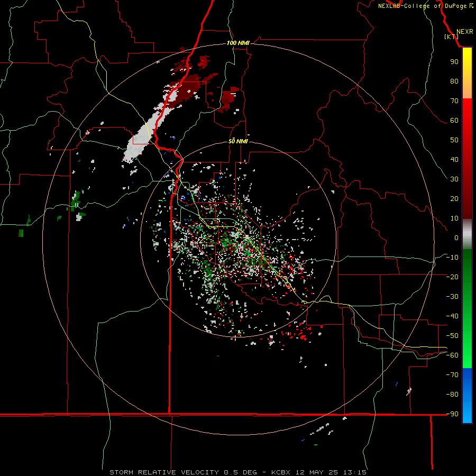Click the "0.5 DEG" elevation text
This screenshot has width=476, height=476.
(240, 472)
